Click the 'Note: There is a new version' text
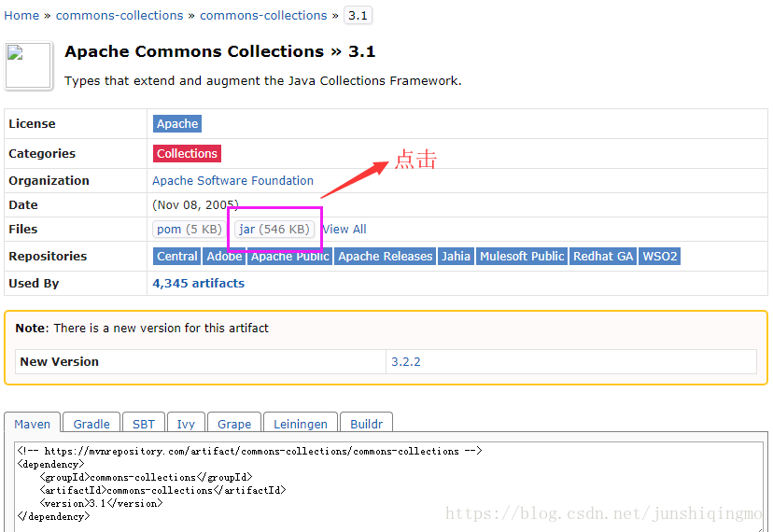The height and width of the screenshot is (532, 773). pyautogui.click(x=142, y=329)
